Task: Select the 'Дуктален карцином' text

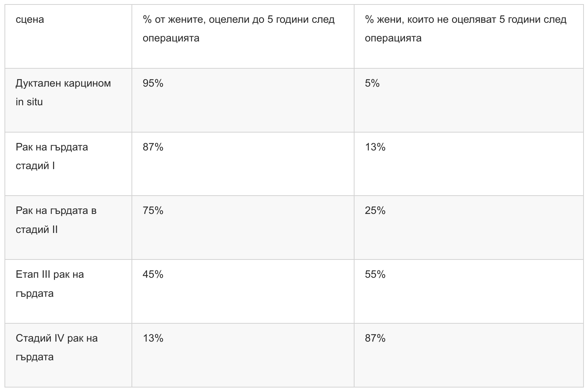Action: tap(63, 83)
